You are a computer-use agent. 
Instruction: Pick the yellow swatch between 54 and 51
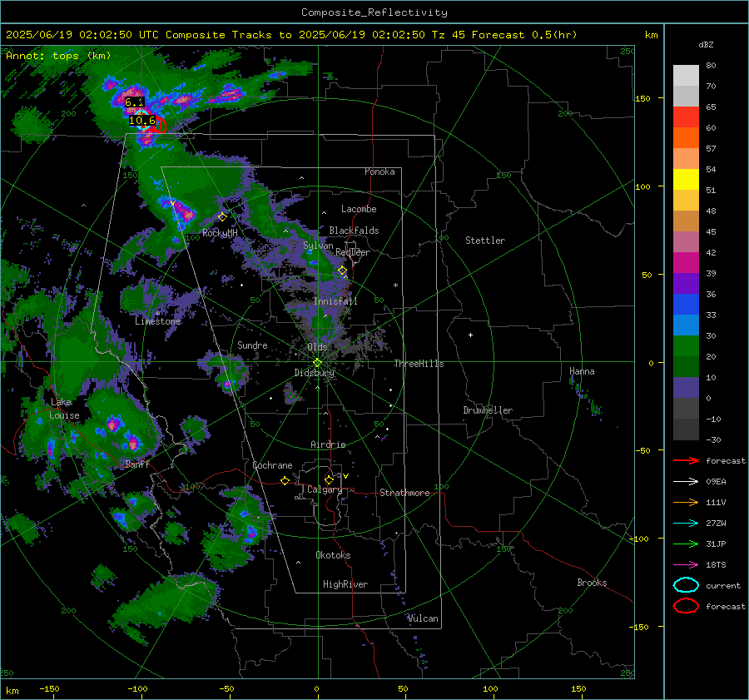pos(686,180)
